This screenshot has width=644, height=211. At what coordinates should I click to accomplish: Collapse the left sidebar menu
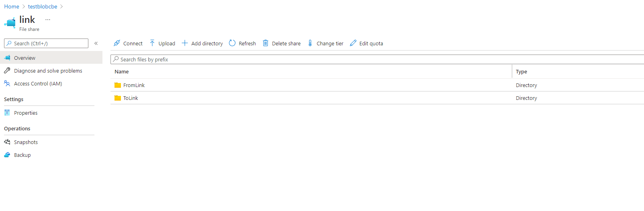[x=96, y=43]
